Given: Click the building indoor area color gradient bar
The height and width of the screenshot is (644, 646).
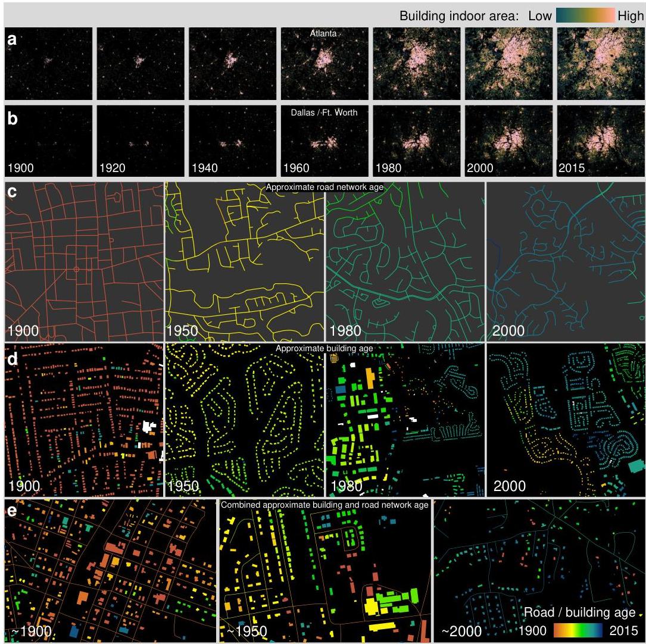Looking at the screenshot, I should [585, 15].
